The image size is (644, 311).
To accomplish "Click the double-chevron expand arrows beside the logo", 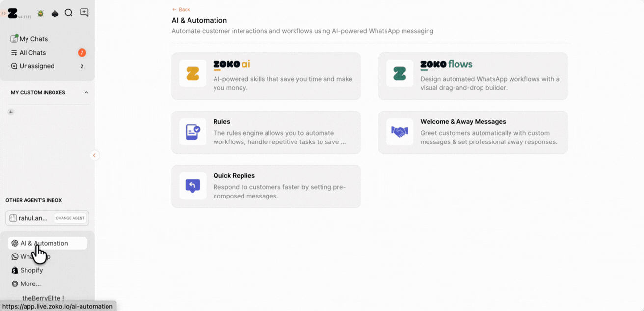I will (4, 13).
